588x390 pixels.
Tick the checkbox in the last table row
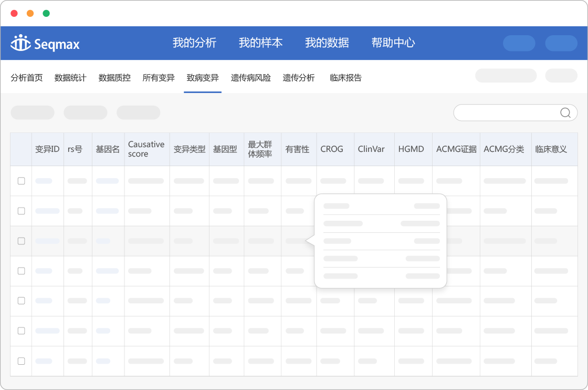click(x=22, y=361)
